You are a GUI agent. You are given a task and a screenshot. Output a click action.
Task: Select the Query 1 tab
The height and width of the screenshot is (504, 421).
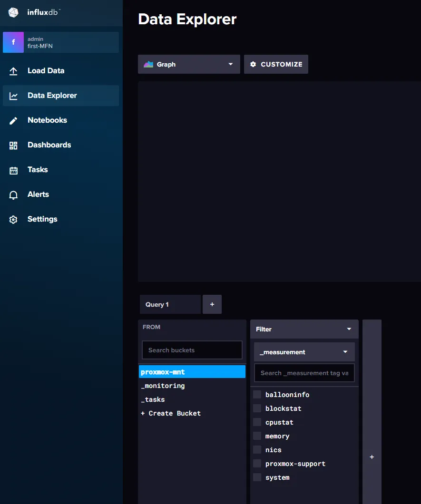[170, 304]
